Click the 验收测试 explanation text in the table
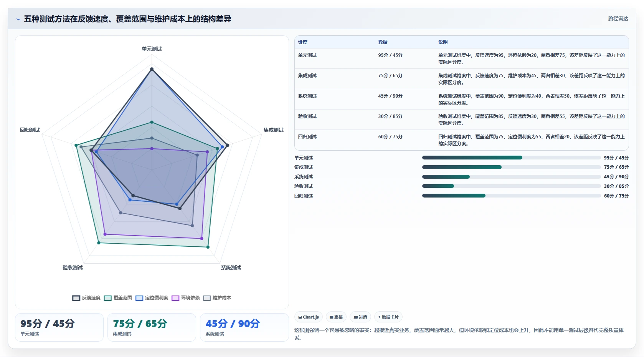This screenshot has height=357, width=644. pyautogui.click(x=532, y=120)
